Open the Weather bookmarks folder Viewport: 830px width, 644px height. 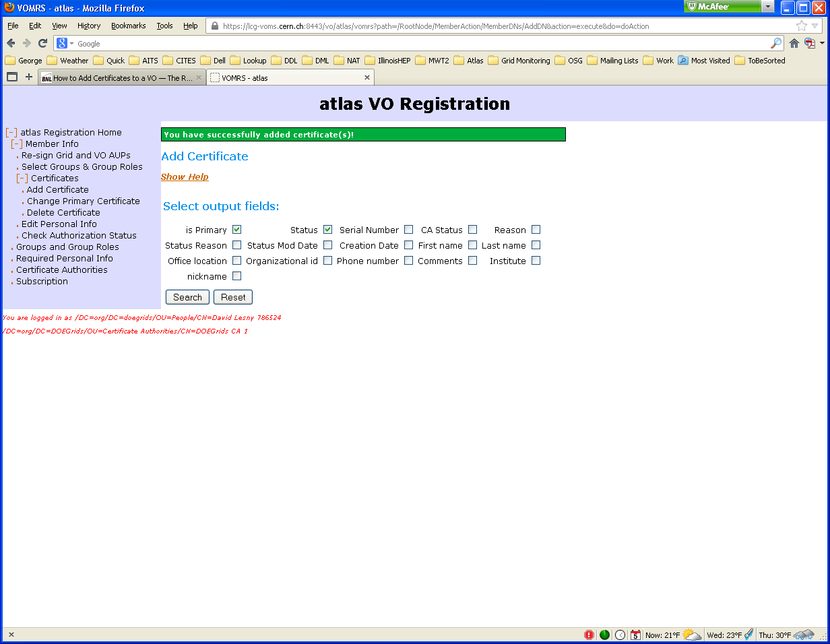[x=67, y=61]
